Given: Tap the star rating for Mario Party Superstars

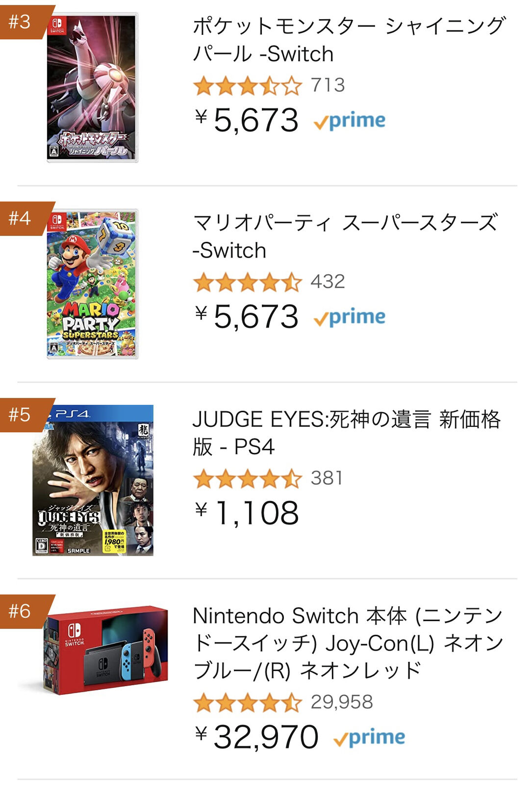Looking at the screenshot, I should [248, 282].
